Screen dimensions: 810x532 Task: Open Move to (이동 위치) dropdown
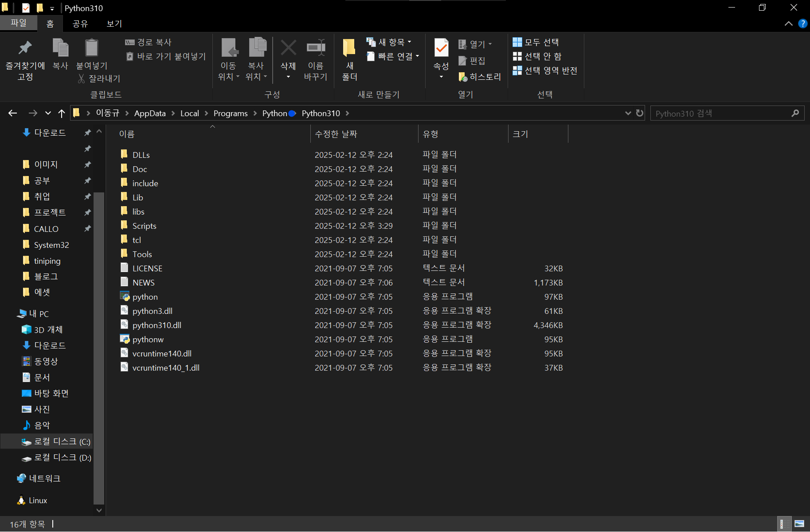tap(229, 77)
